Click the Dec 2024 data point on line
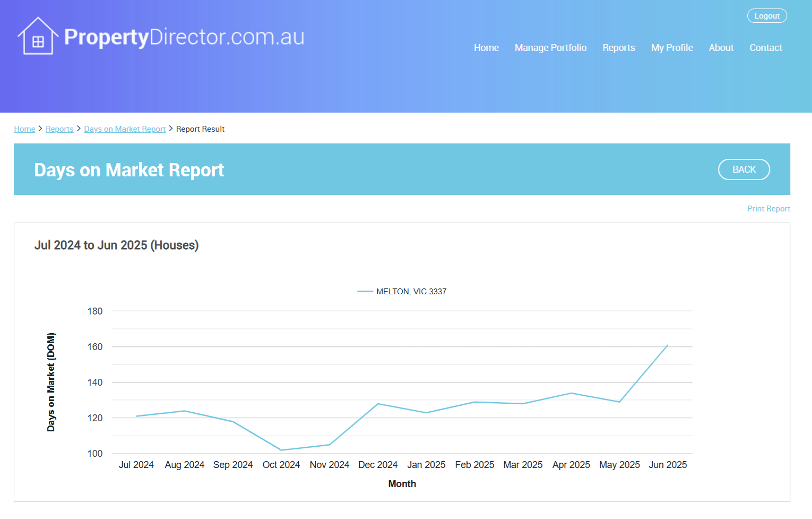Viewport: 812px width, 519px height. pyautogui.click(x=378, y=404)
